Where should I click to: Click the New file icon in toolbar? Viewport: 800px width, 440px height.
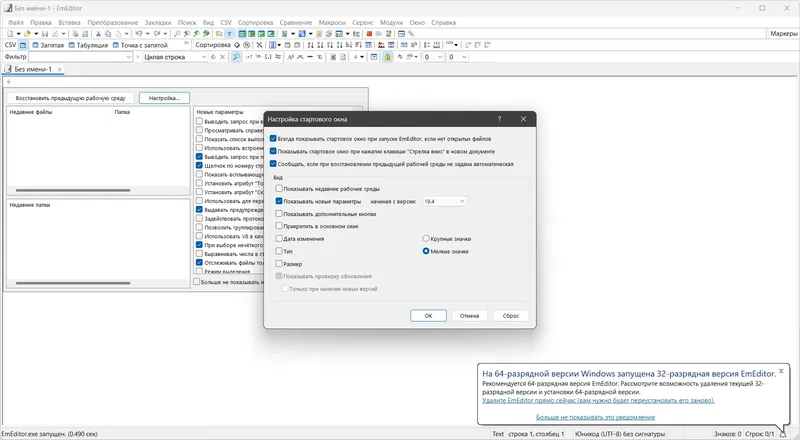[x=10, y=34]
